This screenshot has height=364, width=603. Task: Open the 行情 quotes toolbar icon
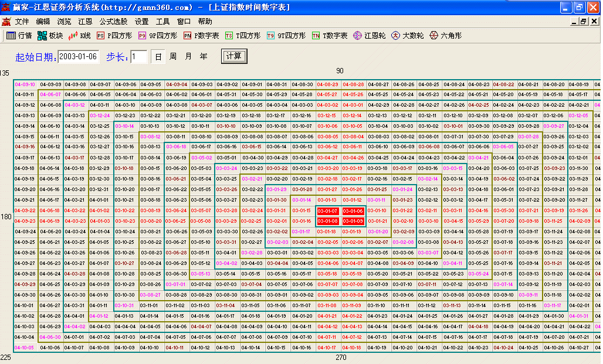(x=19, y=36)
